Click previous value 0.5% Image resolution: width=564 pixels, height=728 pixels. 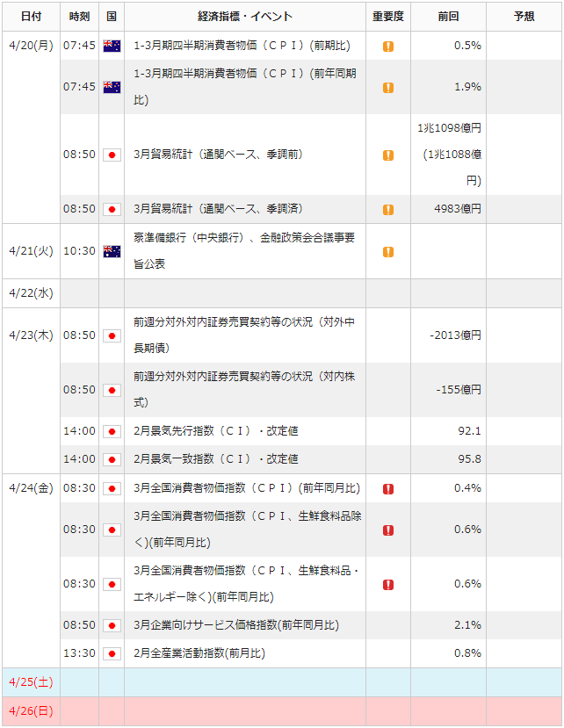467,46
